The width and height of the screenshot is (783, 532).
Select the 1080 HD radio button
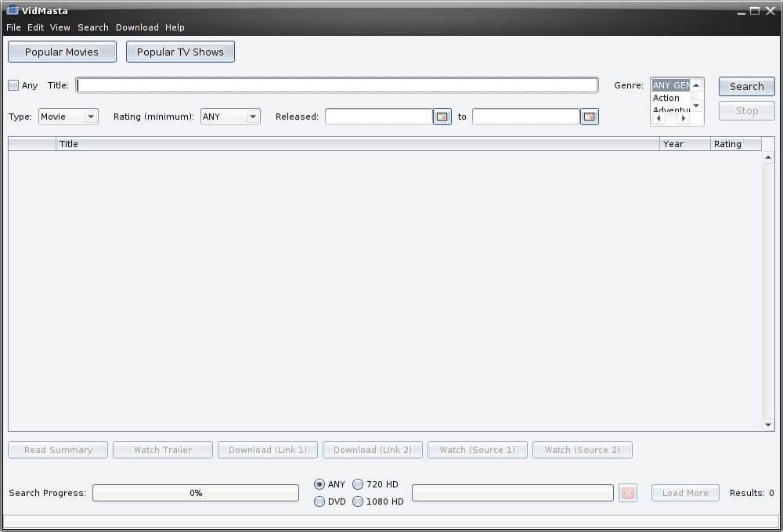click(358, 501)
